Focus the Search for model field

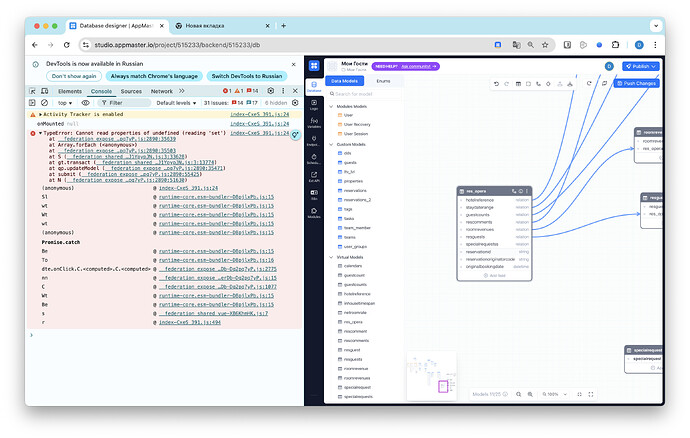[364, 94]
